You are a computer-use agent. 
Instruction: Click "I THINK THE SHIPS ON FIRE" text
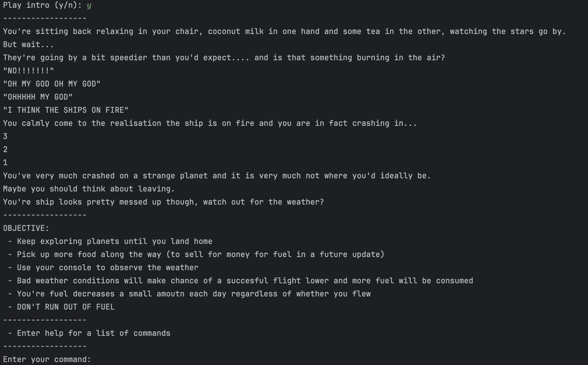click(66, 110)
